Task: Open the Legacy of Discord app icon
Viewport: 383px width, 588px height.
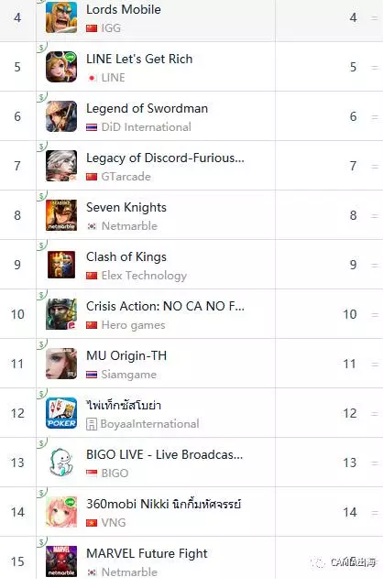Action: [x=61, y=166]
